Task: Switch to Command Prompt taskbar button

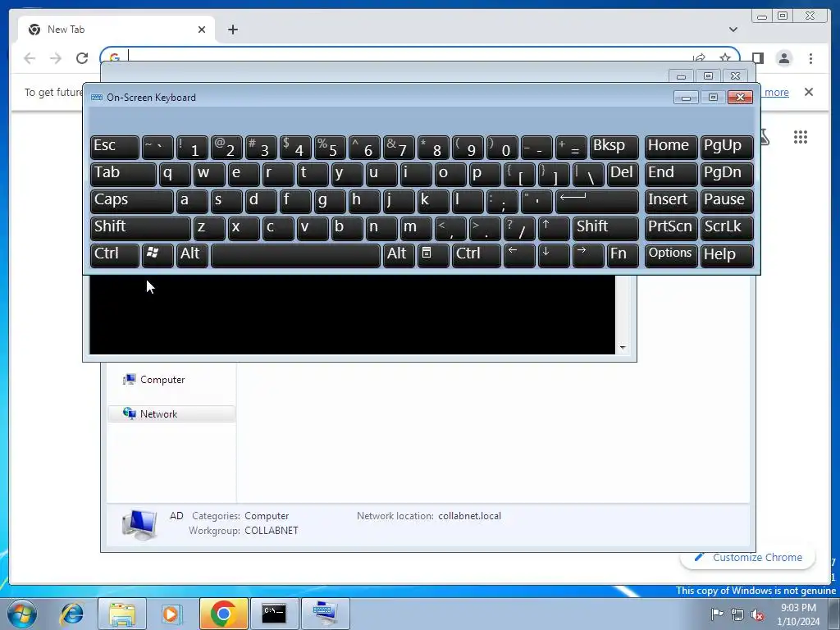Action: tap(275, 614)
